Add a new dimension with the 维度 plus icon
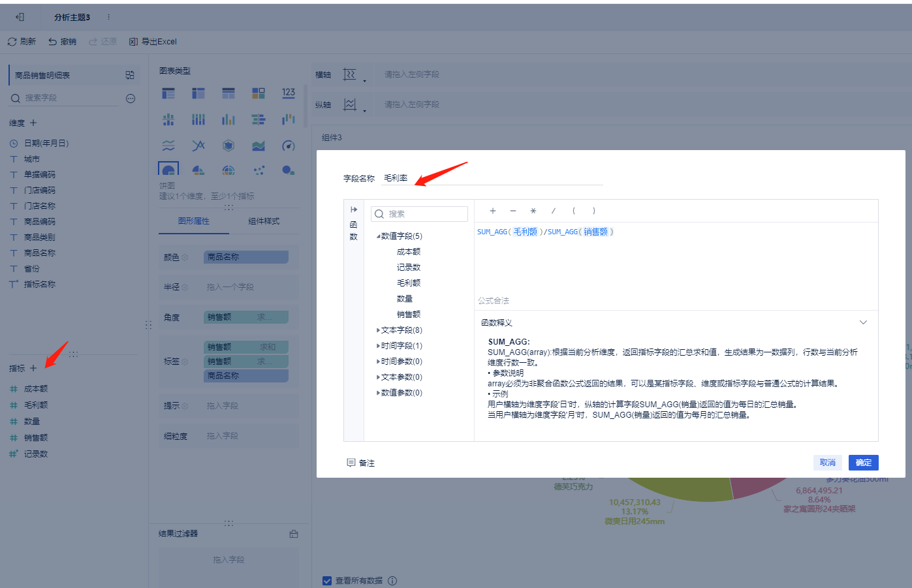Viewport: 912px width, 588px height. click(x=33, y=123)
